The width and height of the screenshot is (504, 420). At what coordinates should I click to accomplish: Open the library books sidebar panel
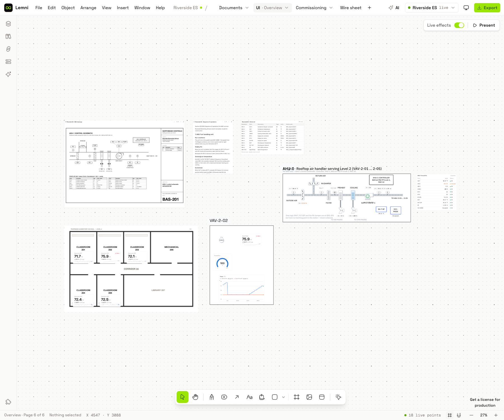pos(8,36)
